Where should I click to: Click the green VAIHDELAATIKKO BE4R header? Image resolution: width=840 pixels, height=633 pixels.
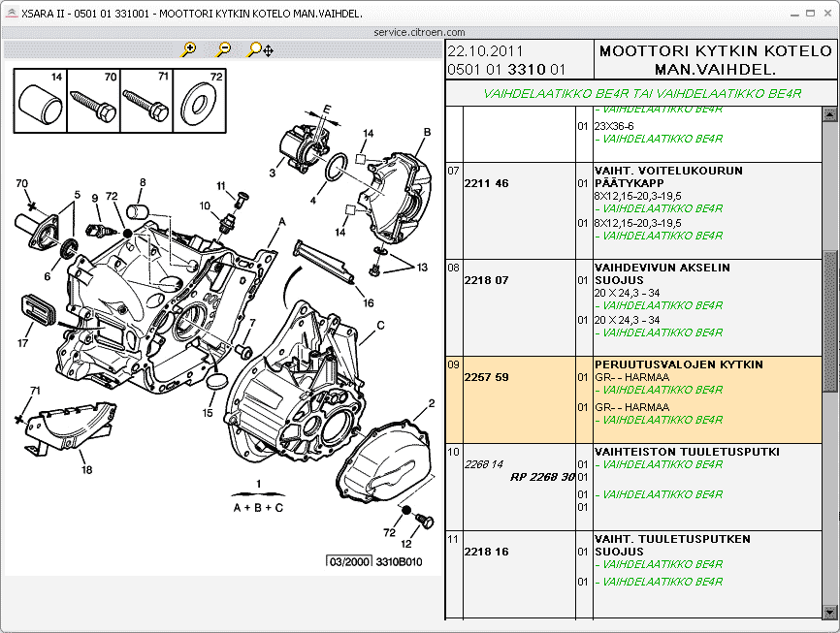[x=642, y=94]
